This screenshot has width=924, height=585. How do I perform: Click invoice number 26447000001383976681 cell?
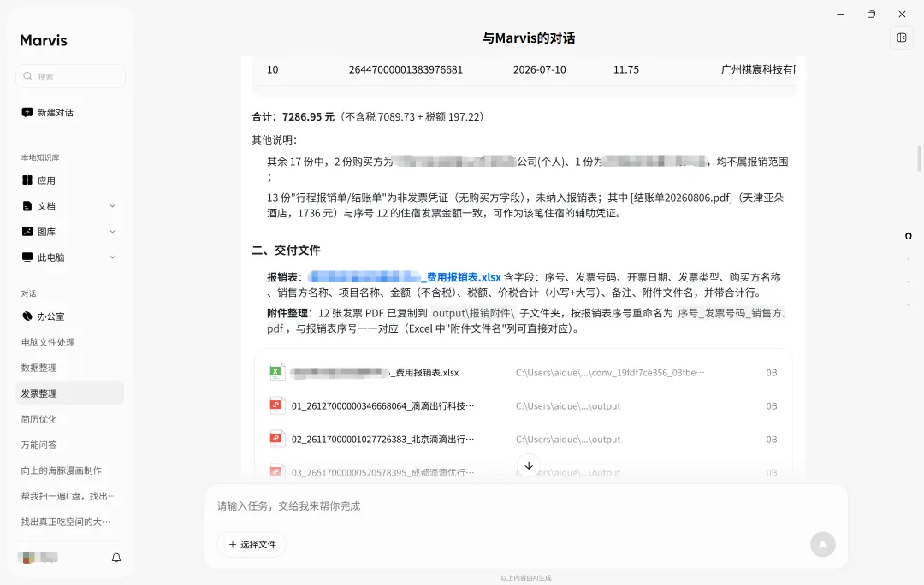[x=406, y=69]
